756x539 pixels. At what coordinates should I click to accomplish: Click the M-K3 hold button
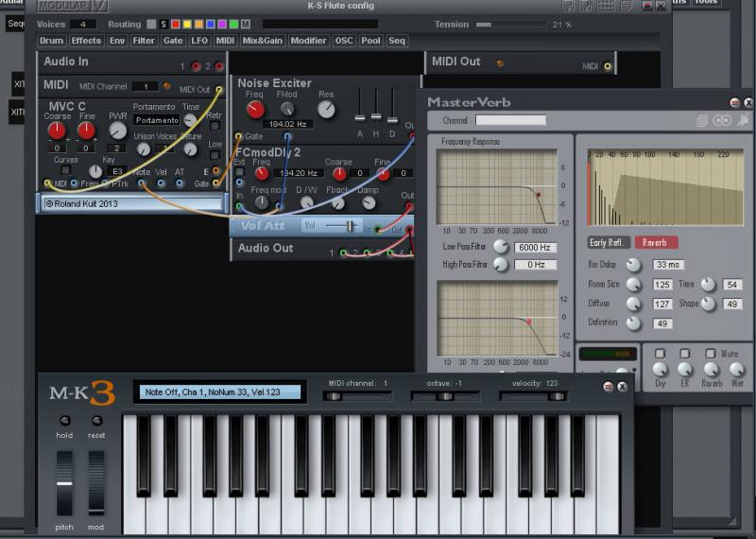64,420
